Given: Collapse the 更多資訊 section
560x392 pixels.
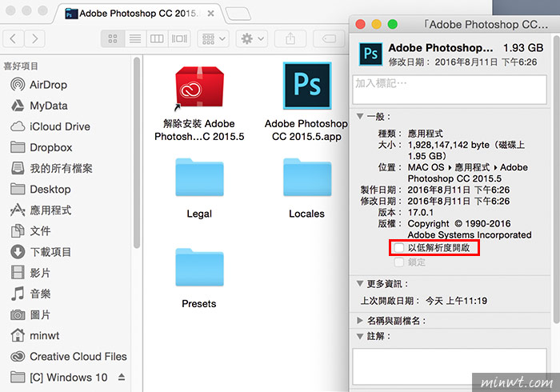Looking at the screenshot, I should pos(360,283).
